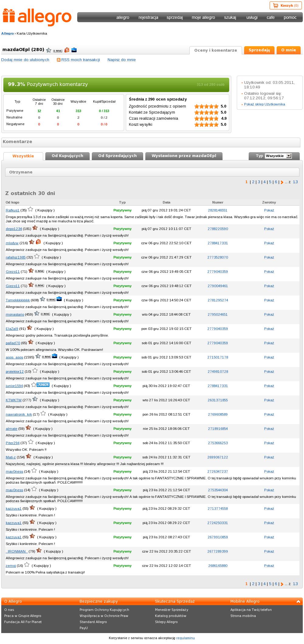Click the 'o mnie' badge next to mazdaOEpl
This screenshot has width=304, height=644.
point(57,51)
